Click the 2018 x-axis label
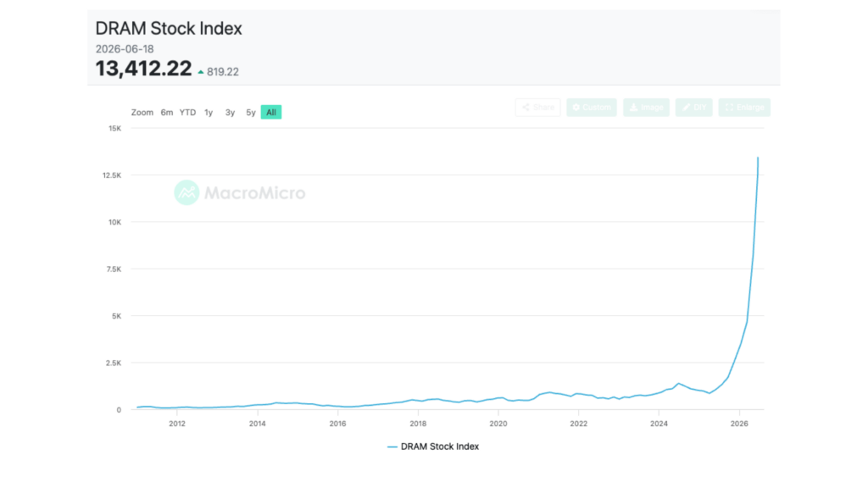868x488 pixels. click(x=418, y=424)
